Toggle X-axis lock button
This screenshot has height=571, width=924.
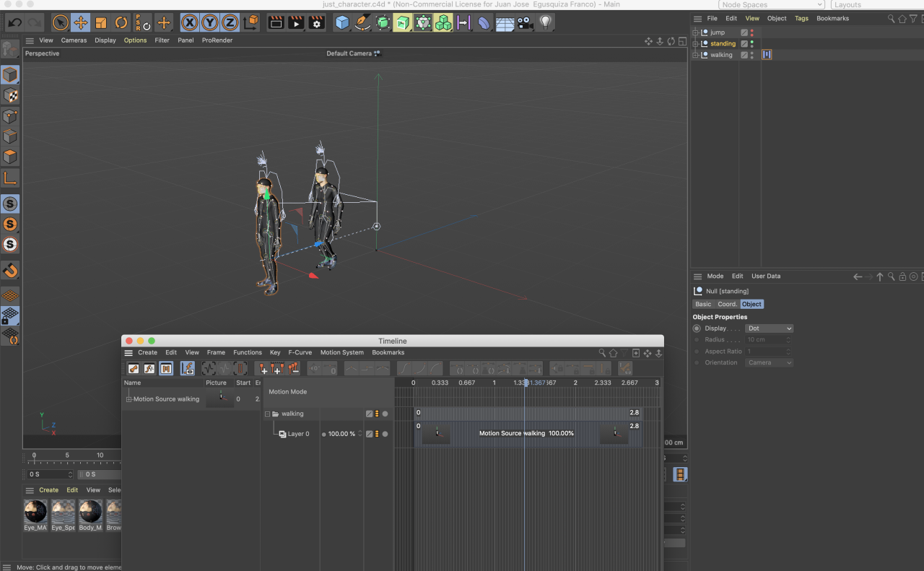tap(189, 22)
